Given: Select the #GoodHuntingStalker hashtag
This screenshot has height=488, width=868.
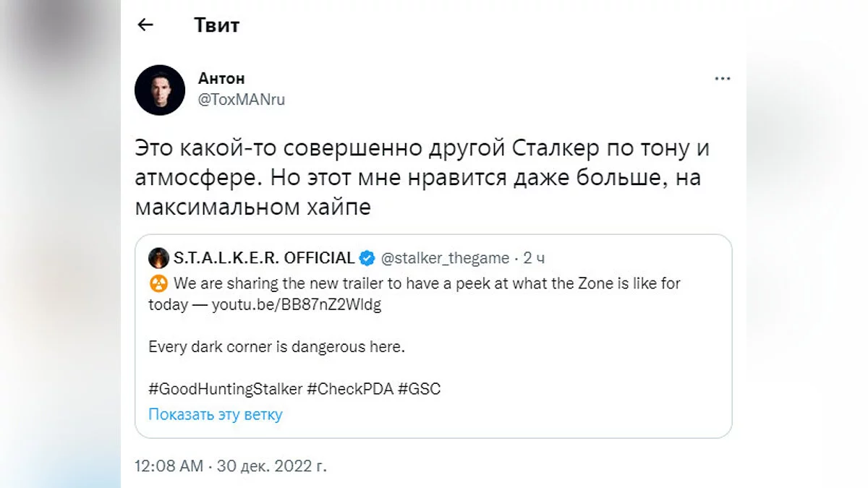Looking at the screenshot, I should (225, 389).
